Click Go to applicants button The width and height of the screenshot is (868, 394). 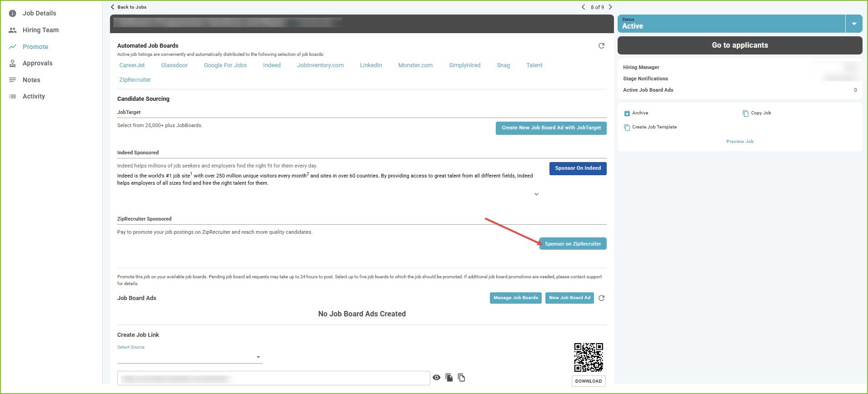pos(740,45)
